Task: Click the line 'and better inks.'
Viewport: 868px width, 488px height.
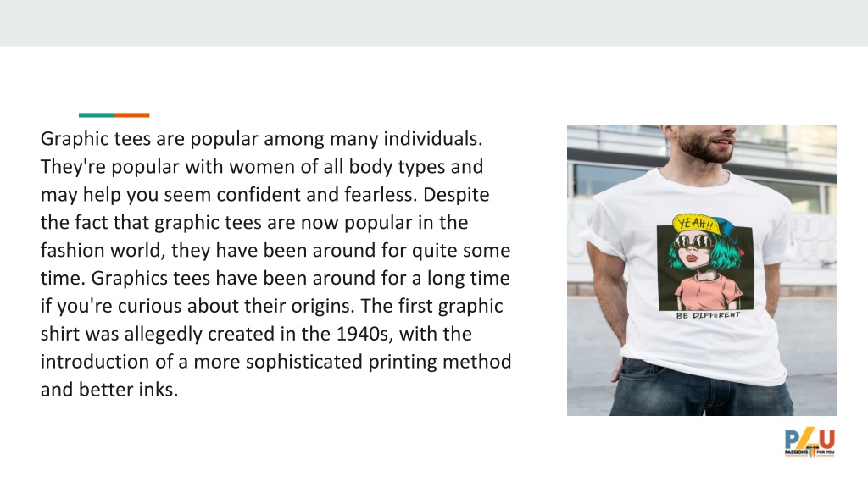Action: pos(109,390)
